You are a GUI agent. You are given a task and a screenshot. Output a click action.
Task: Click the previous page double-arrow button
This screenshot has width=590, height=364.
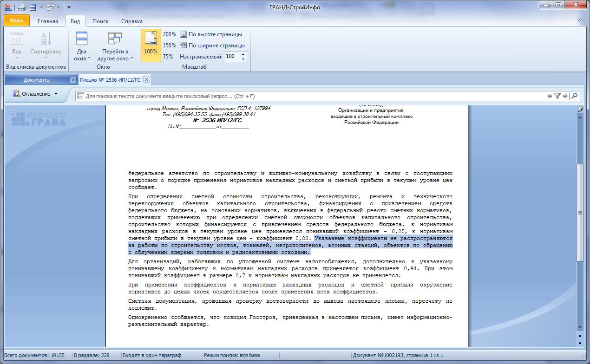click(x=580, y=336)
